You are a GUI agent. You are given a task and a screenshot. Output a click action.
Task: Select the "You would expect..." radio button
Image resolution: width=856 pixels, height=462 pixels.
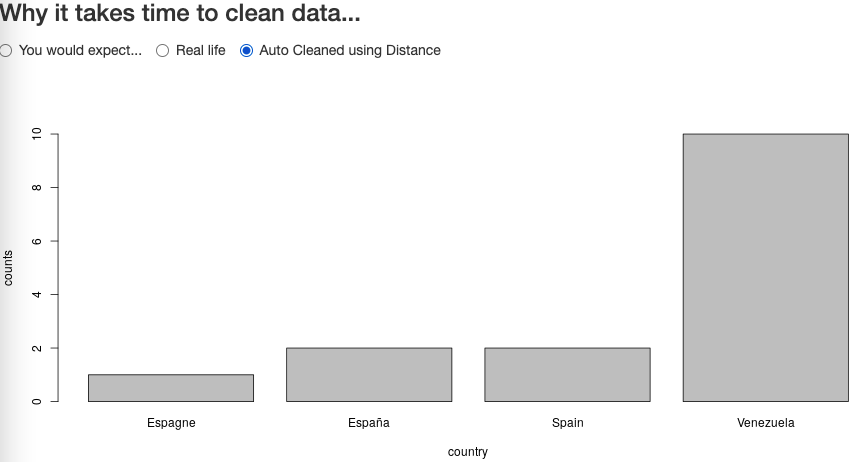point(5,51)
